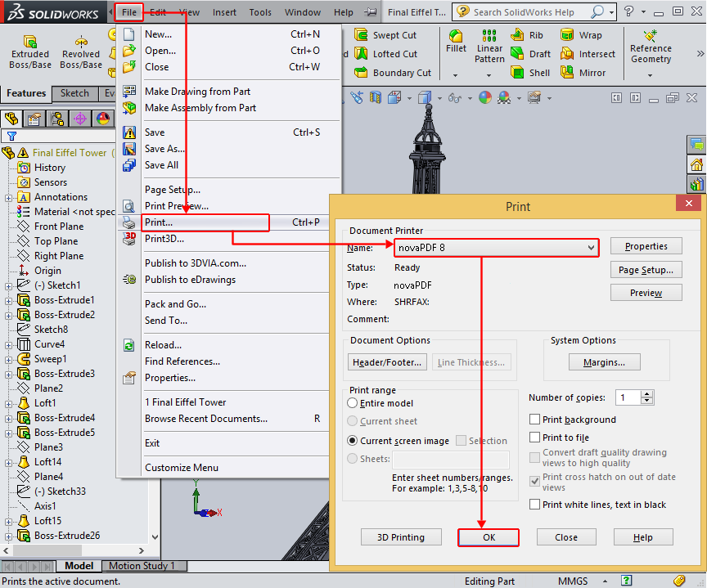Switch to the Sketch tab
This screenshot has width=707, height=588.
74,93
